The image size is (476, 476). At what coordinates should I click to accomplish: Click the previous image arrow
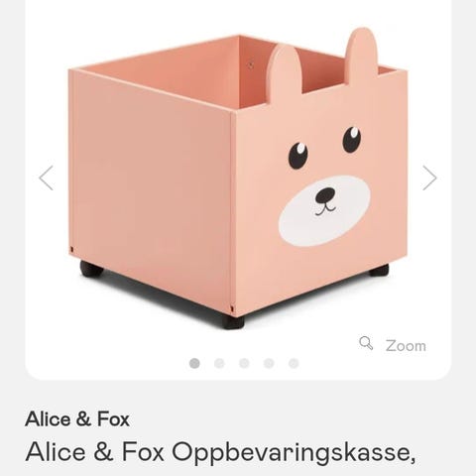[46, 178]
